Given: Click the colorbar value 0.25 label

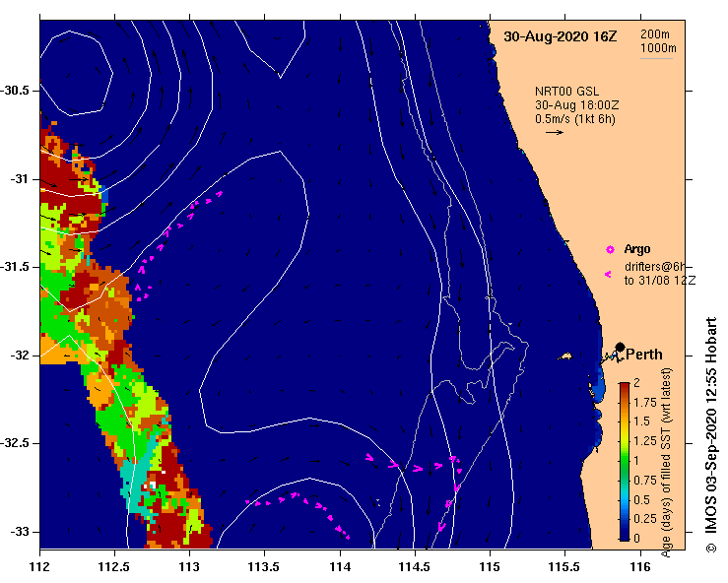Looking at the screenshot, I should (x=645, y=519).
